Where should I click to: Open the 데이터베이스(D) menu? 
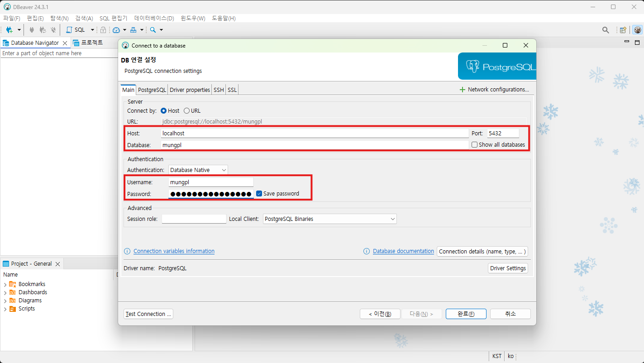coord(154,19)
